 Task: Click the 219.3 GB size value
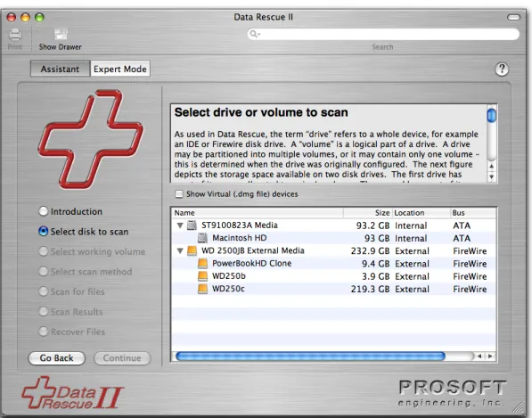(370, 289)
